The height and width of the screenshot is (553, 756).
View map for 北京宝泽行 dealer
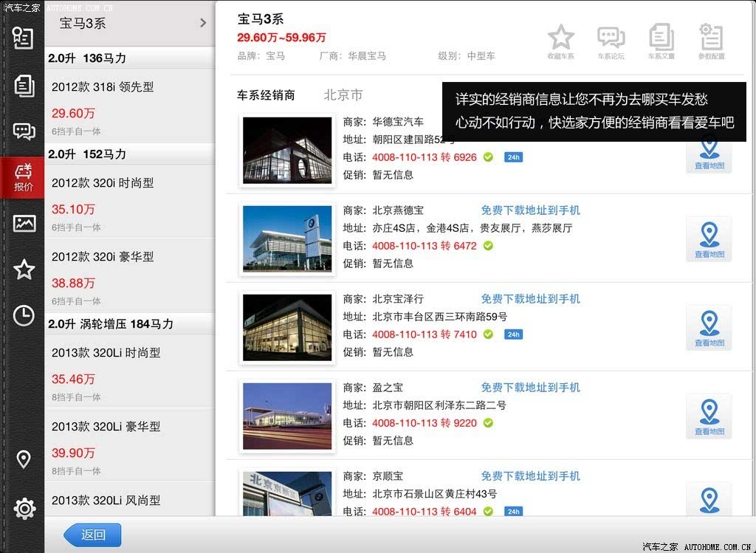tap(709, 328)
